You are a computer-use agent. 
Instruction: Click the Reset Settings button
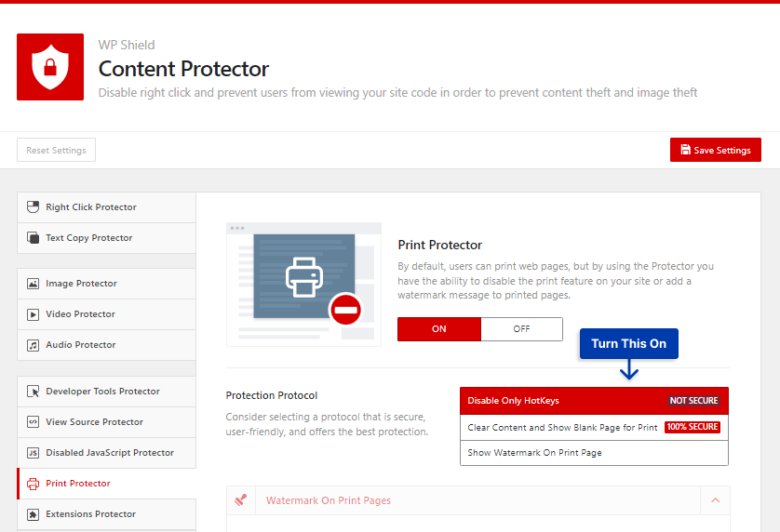click(56, 150)
